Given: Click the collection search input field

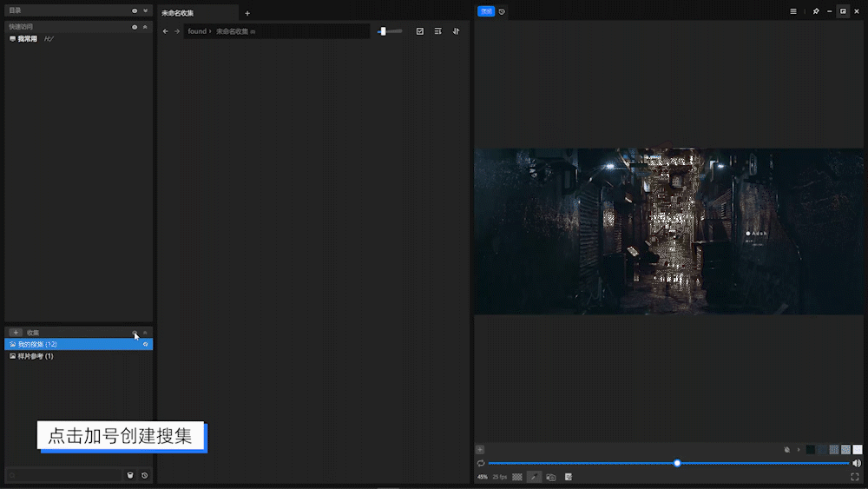Looking at the screenshot, I should 63,475.
